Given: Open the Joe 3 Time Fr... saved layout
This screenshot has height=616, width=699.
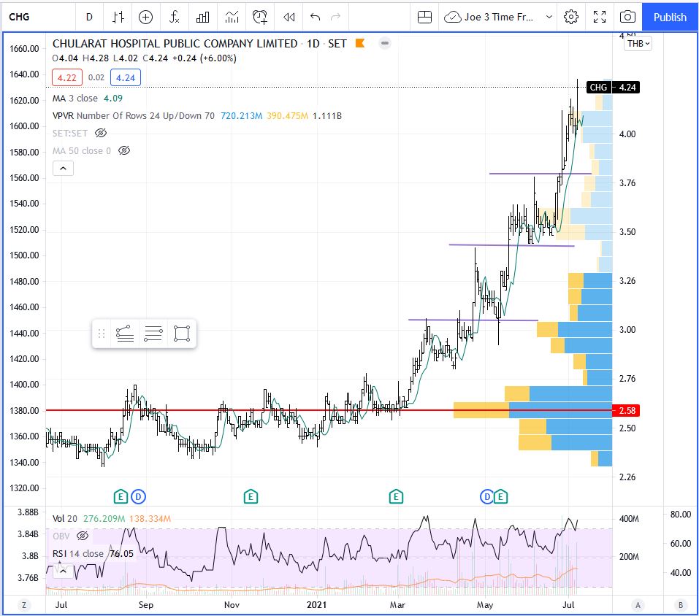Looking at the screenshot, I should click(489, 17).
